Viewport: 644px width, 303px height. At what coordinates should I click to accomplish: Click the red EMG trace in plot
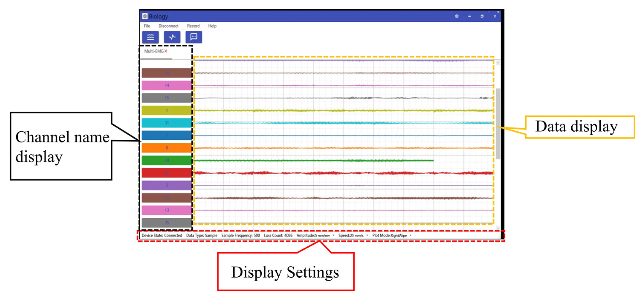click(343, 173)
